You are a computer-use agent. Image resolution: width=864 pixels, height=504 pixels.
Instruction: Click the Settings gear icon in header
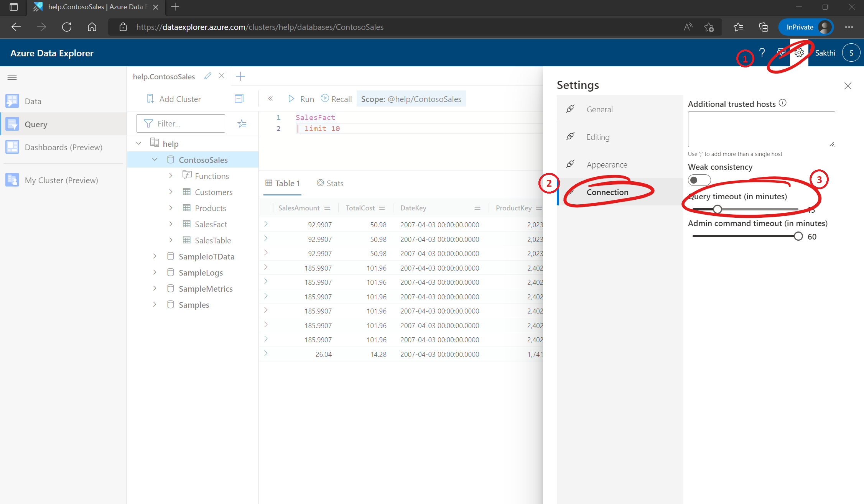tap(799, 53)
